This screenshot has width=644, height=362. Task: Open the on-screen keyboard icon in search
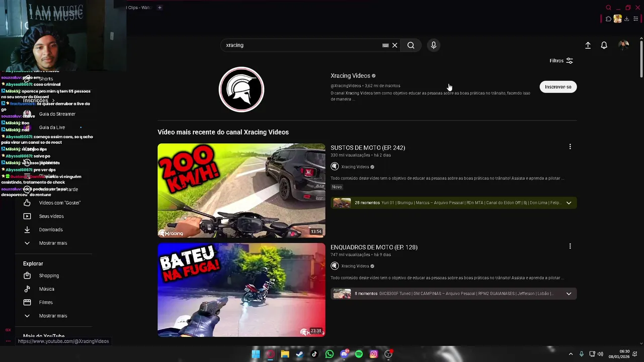[385, 45]
